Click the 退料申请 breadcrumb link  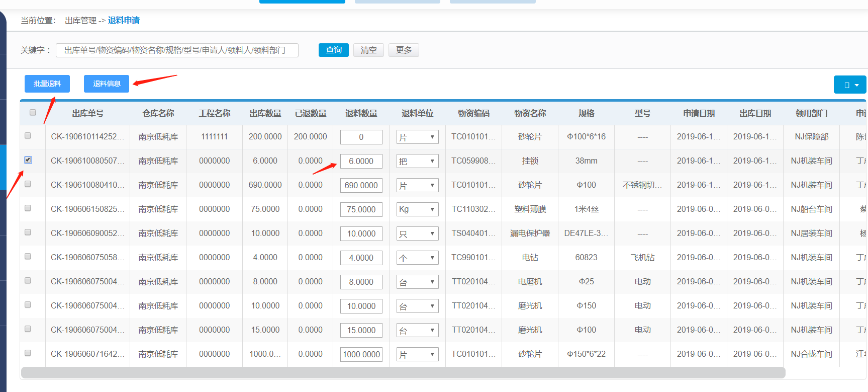[x=124, y=20]
